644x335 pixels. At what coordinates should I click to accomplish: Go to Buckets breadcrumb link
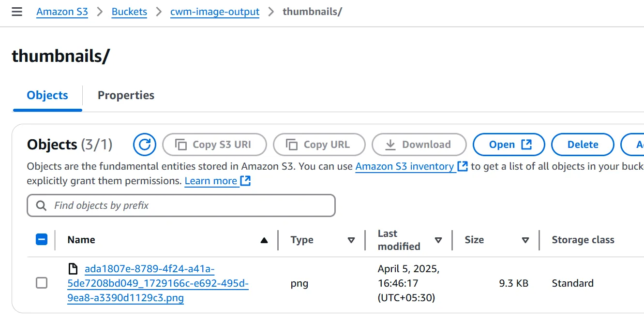129,12
